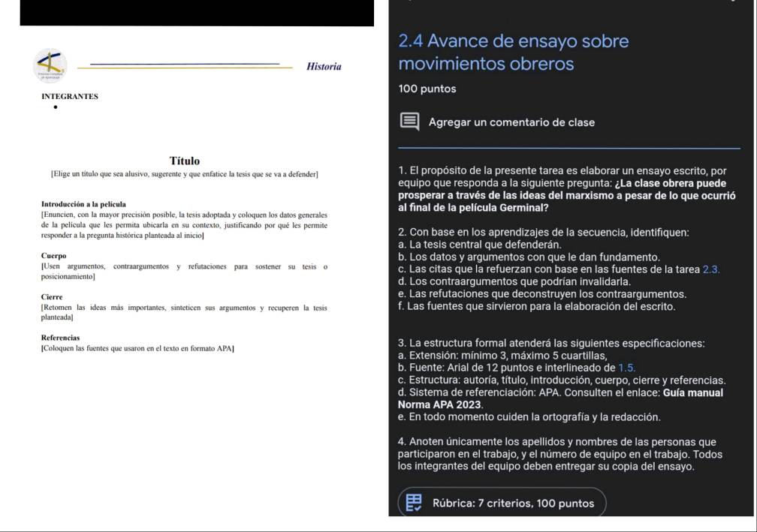
Task: Click the 100 puntos label
Action: point(427,89)
